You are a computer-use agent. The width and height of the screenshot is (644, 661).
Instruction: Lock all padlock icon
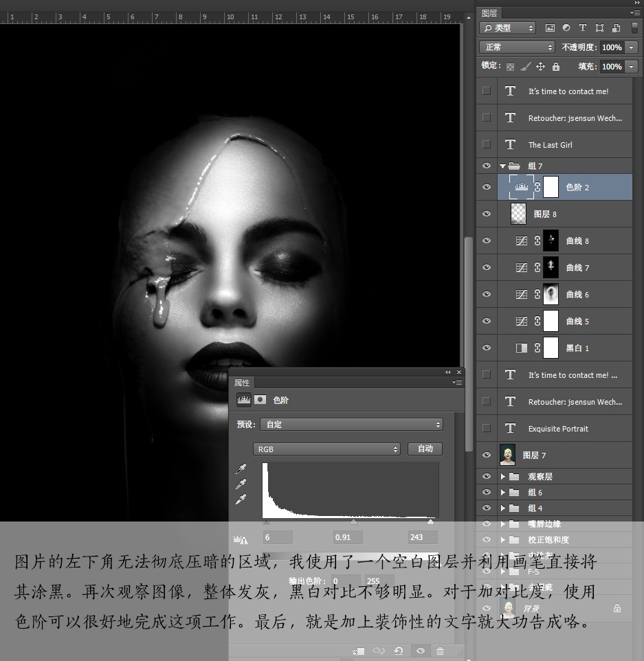coord(556,67)
